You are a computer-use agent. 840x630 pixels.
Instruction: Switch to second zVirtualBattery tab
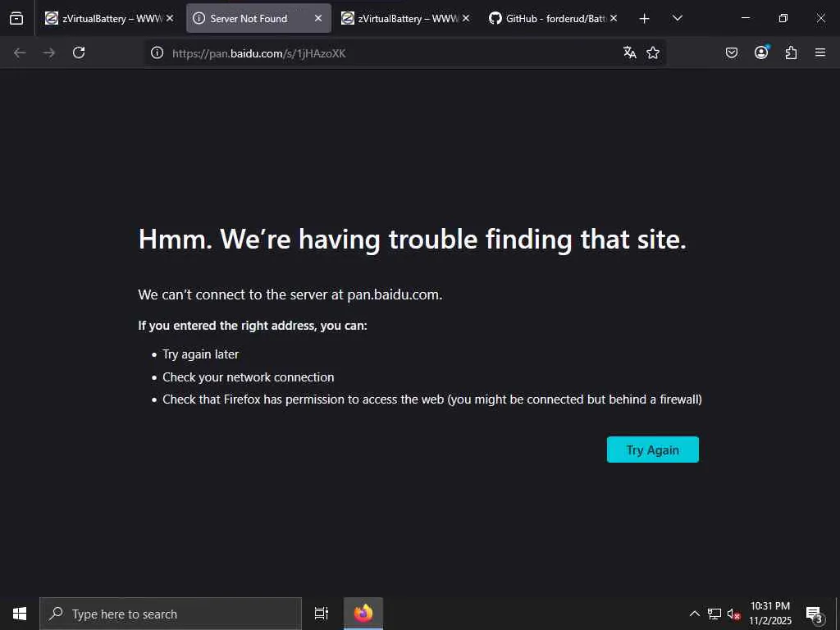406,19
